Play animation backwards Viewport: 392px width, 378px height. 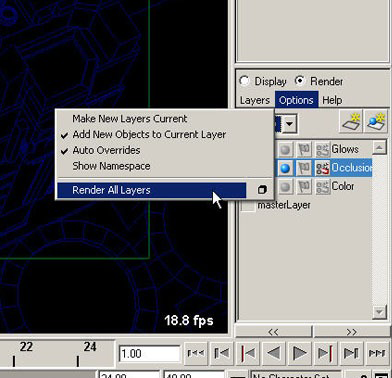click(274, 353)
